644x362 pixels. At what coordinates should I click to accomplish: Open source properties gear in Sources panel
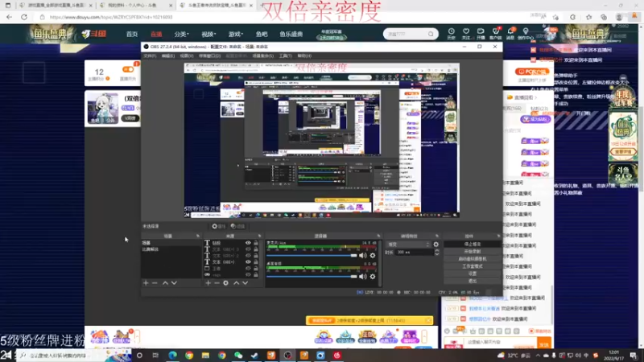226,283
